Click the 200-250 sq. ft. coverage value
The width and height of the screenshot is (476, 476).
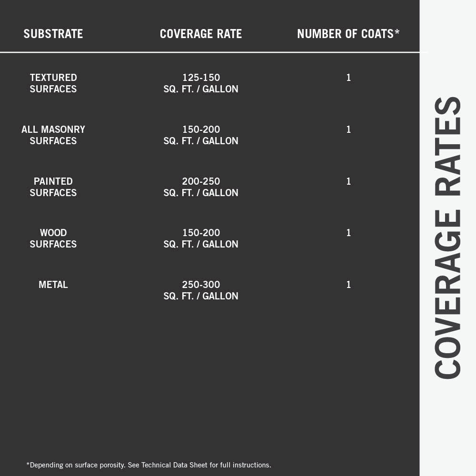(x=201, y=187)
